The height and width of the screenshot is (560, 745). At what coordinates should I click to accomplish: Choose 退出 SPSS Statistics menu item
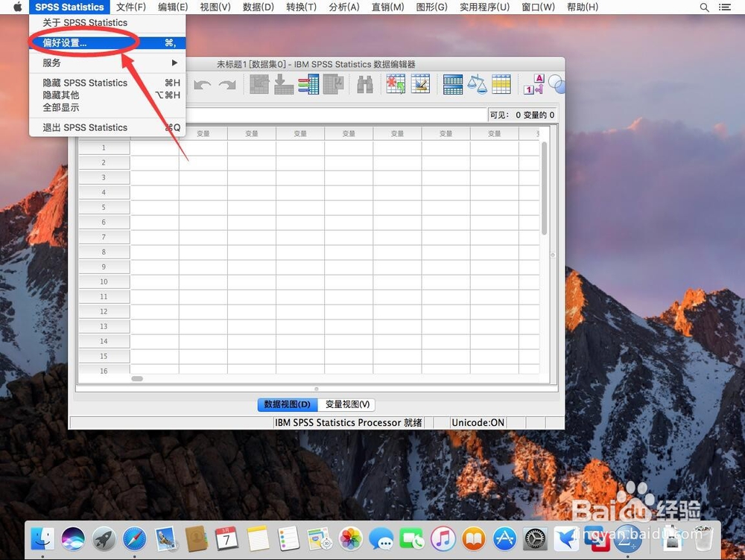(x=107, y=127)
